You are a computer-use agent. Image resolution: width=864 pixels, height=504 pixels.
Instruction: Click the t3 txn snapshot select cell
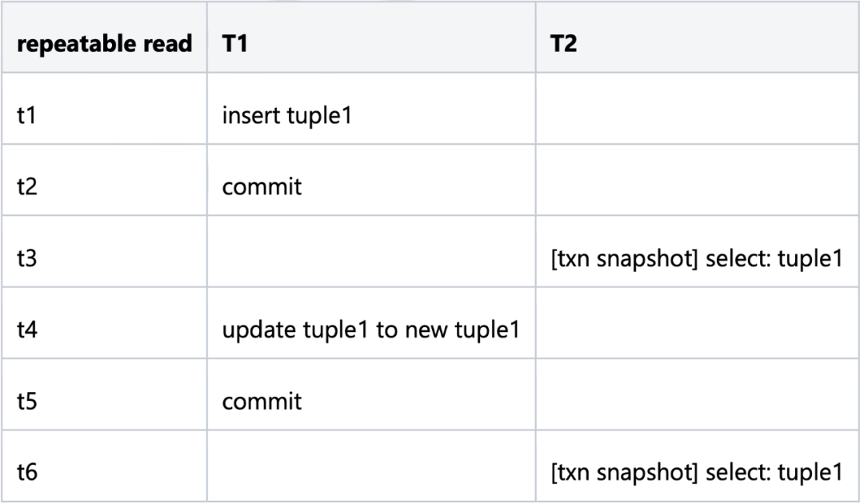[696, 258]
